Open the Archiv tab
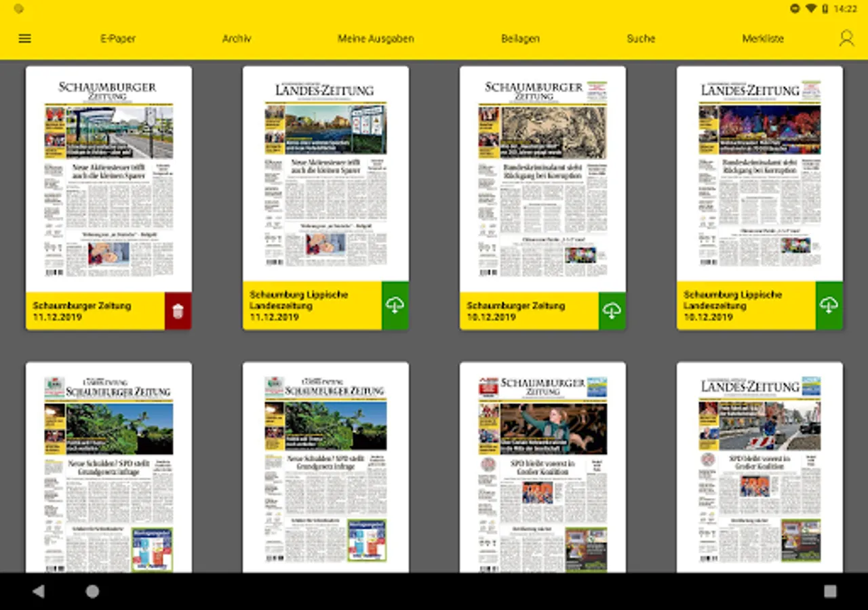The image size is (868, 610). pyautogui.click(x=237, y=39)
